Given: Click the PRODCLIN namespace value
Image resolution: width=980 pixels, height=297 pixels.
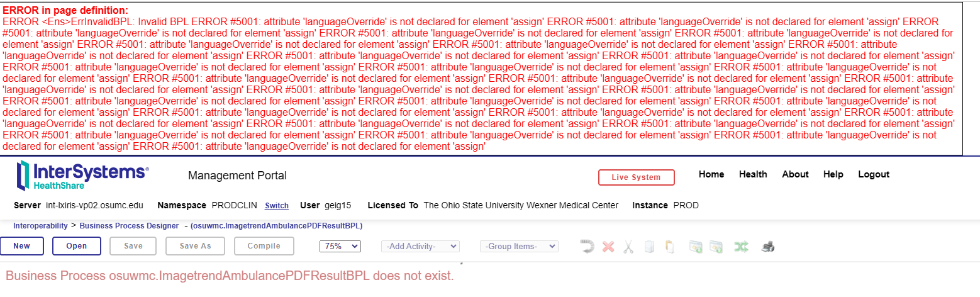Looking at the screenshot, I should [x=235, y=205].
